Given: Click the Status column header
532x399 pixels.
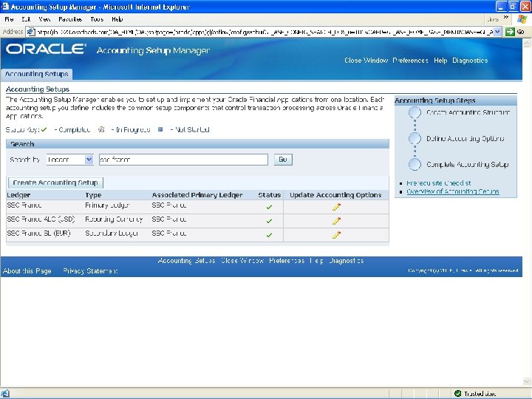Looking at the screenshot, I should (x=270, y=195).
